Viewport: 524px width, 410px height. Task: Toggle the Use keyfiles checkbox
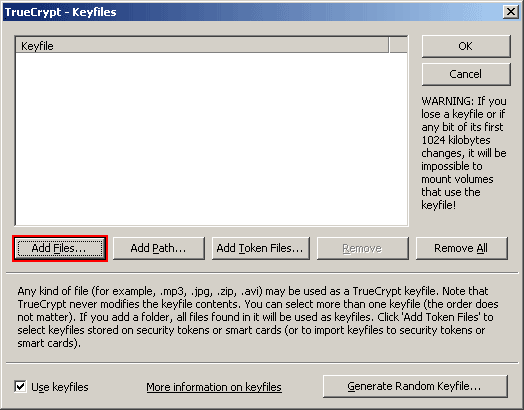pos(20,386)
